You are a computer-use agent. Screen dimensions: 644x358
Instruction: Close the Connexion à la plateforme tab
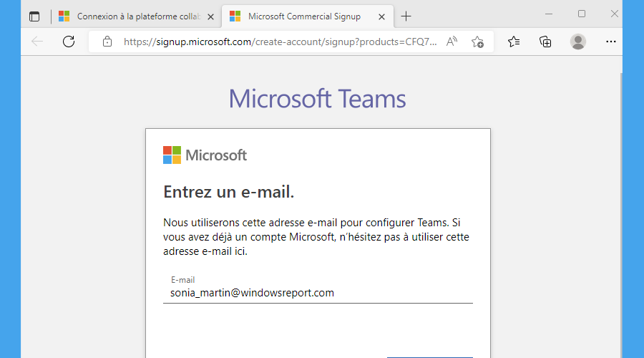click(x=210, y=17)
